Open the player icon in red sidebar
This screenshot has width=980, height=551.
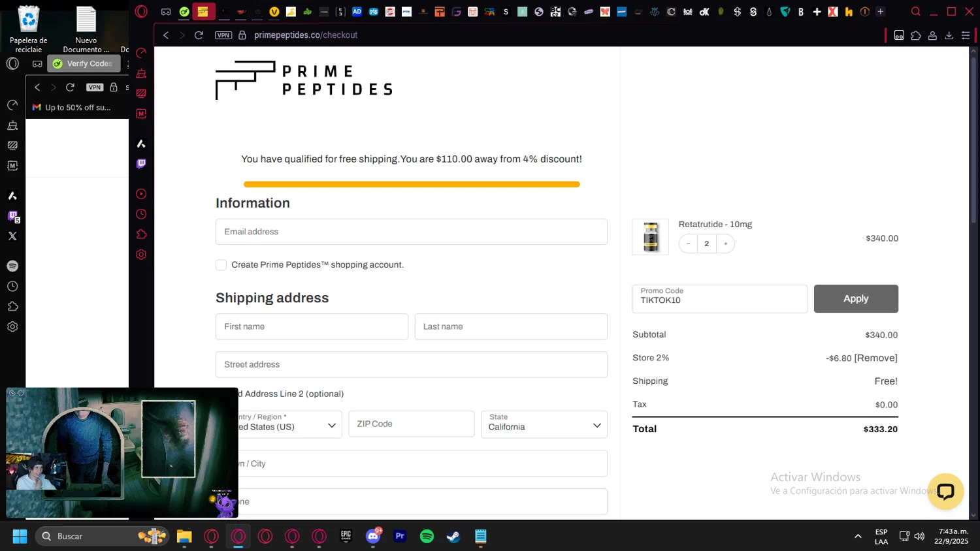click(141, 194)
